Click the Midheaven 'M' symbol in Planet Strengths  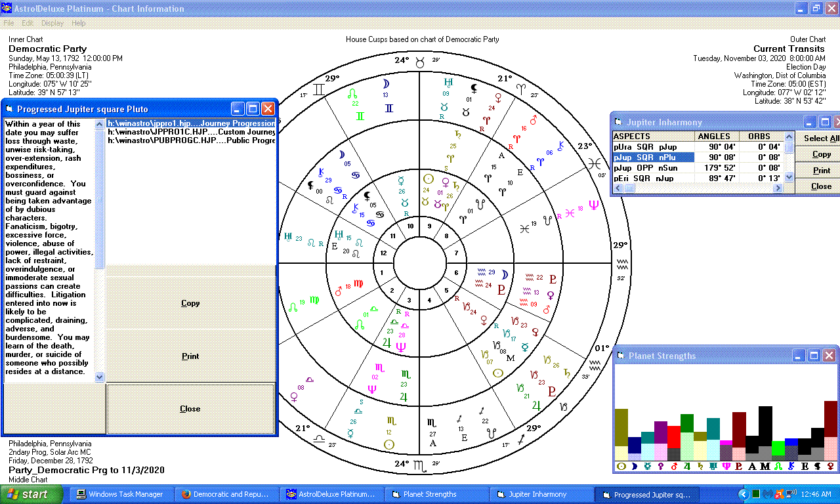click(765, 467)
